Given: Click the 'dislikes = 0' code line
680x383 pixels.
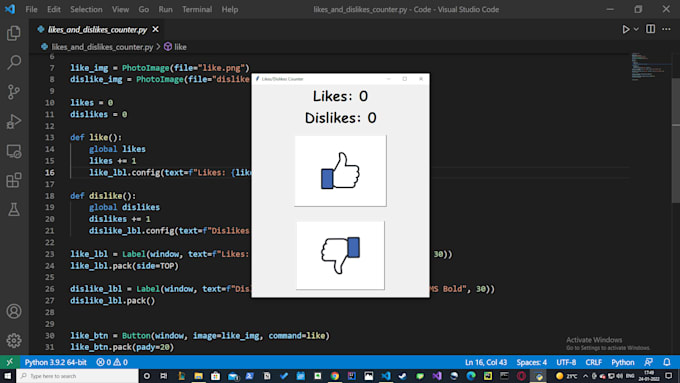Looking at the screenshot, I should coord(99,114).
